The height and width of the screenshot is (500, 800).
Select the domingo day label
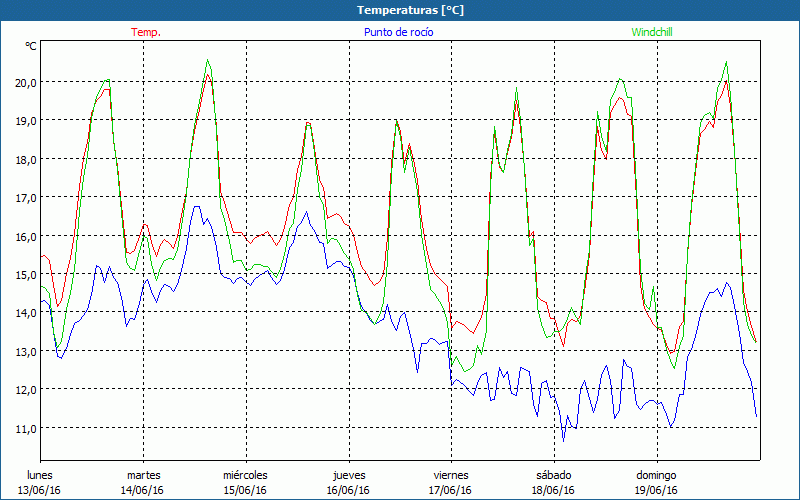pyautogui.click(x=656, y=474)
